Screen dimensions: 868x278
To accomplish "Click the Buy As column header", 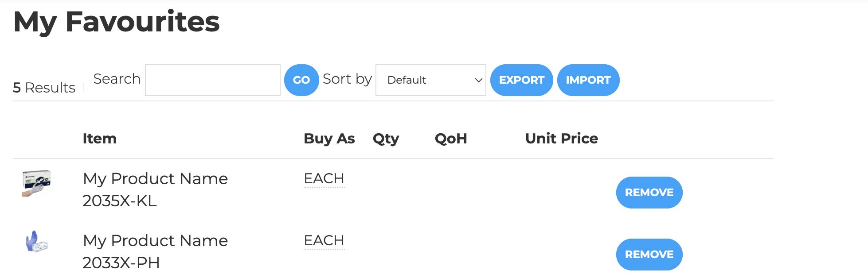I will [329, 139].
